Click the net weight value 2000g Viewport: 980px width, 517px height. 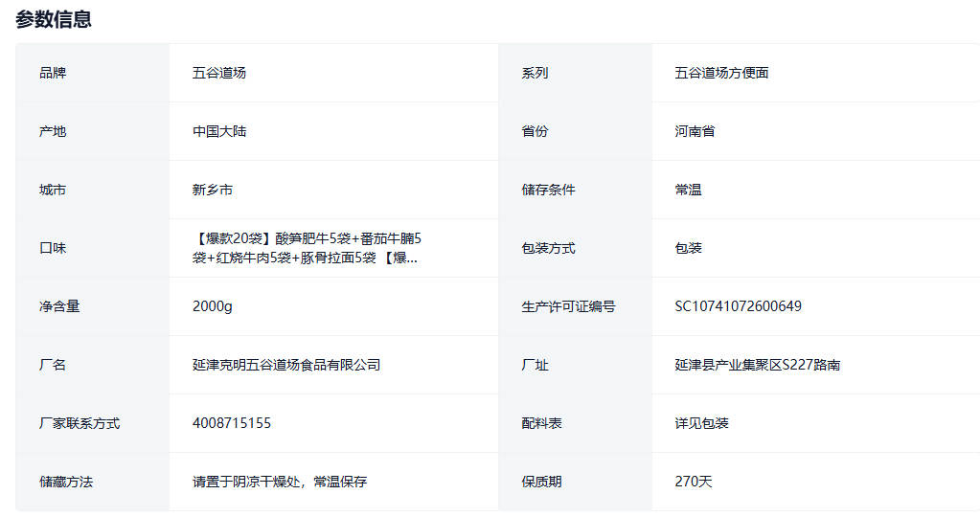[x=213, y=306]
